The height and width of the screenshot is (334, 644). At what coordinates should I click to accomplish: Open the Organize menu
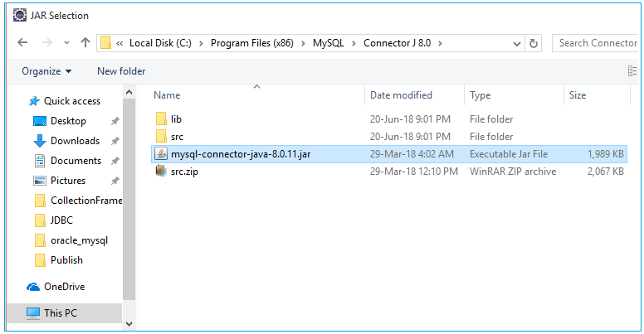pyautogui.click(x=46, y=71)
